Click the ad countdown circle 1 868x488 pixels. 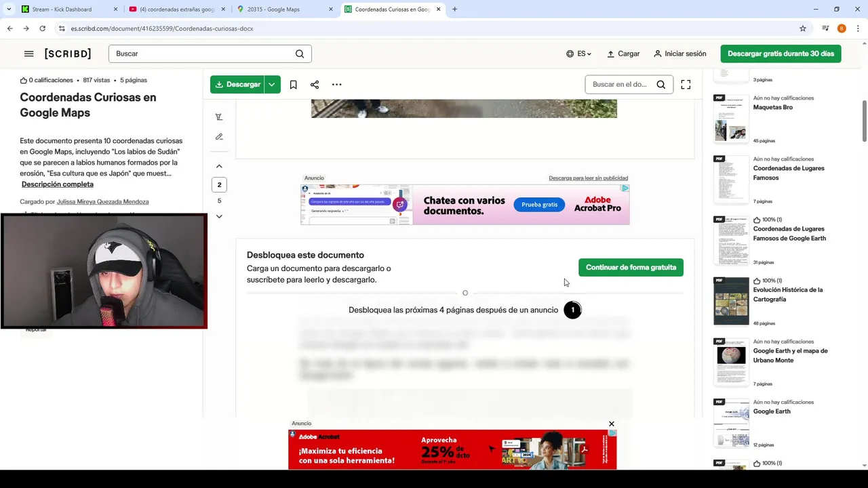(572, 310)
